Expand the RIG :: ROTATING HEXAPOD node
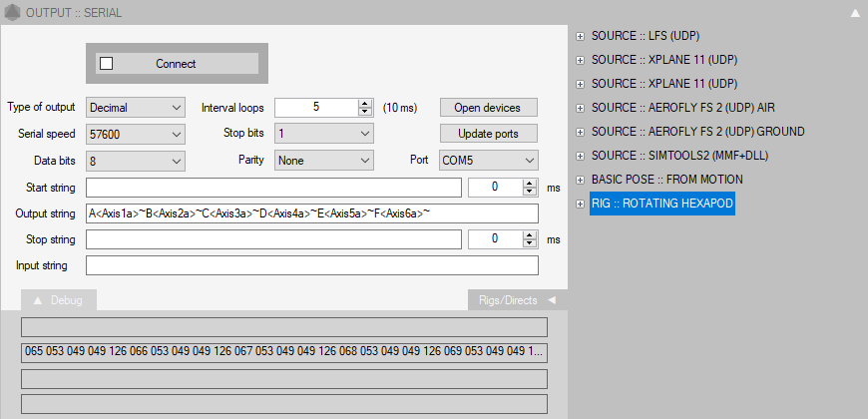Image resolution: width=868 pixels, height=419 pixels. 580,204
